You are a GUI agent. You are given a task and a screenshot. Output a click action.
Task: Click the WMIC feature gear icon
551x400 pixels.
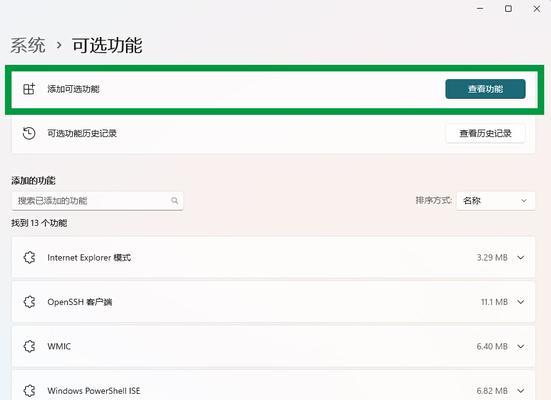point(29,346)
